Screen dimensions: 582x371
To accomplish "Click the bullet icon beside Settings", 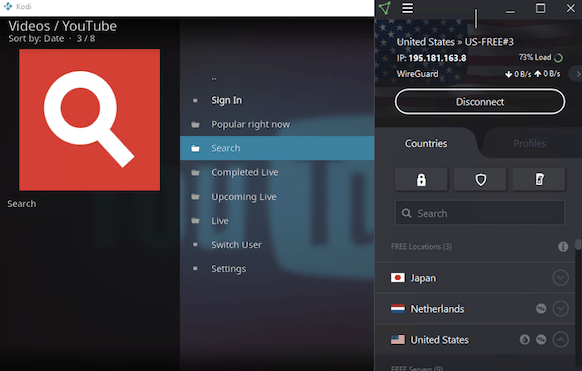I will point(195,268).
